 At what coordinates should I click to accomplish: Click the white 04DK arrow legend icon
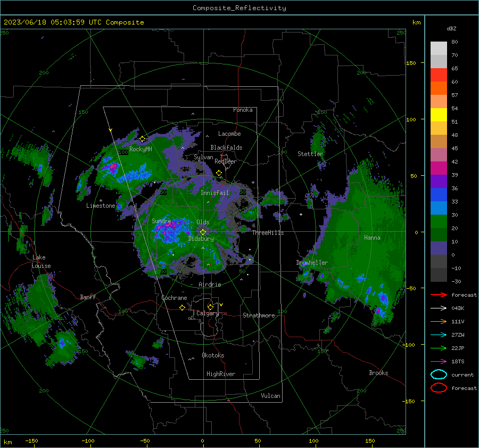coord(439,308)
